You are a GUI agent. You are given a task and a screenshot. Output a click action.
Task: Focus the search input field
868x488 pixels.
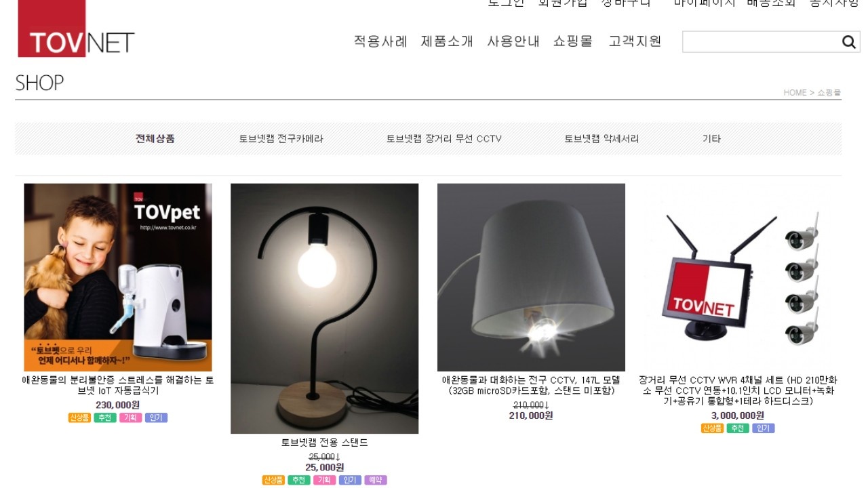pyautogui.click(x=761, y=42)
